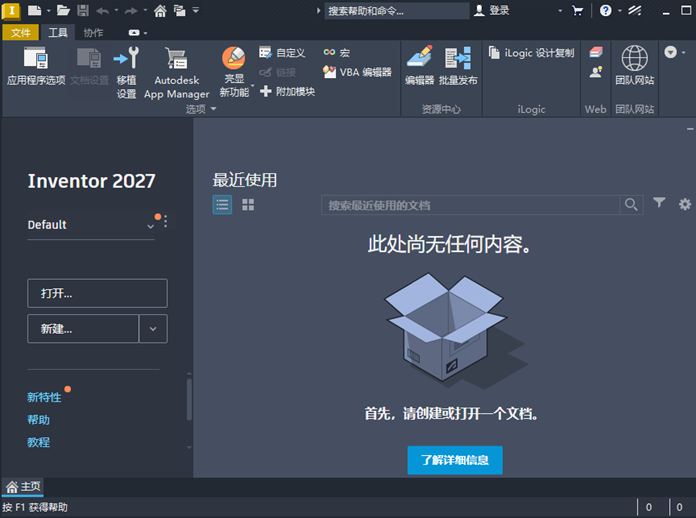Click the three-dot project options menu
The height and width of the screenshot is (518, 696).
(166, 221)
